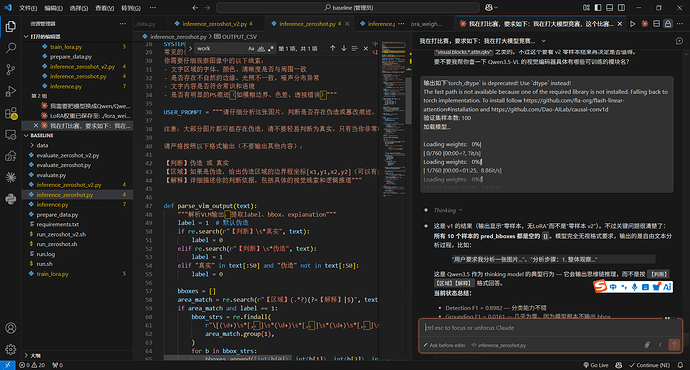Image resolution: width=690 pixels, height=370 pixels.
Task: Click Continue (NE) in status bar
Action: click(650, 365)
